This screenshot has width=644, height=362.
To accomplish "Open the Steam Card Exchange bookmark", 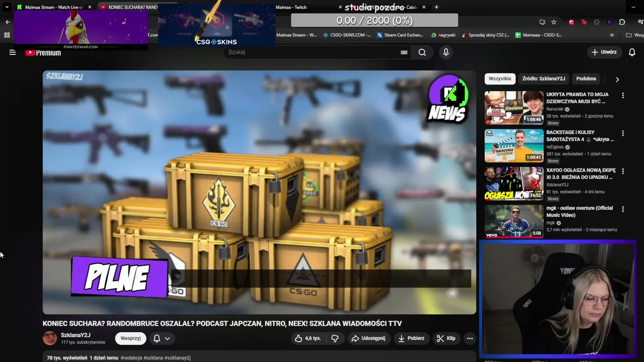I will tap(400, 35).
